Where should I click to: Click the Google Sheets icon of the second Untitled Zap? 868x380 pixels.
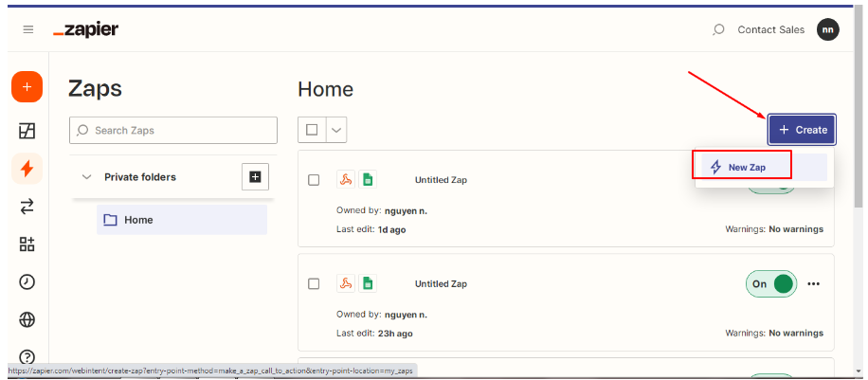point(367,283)
